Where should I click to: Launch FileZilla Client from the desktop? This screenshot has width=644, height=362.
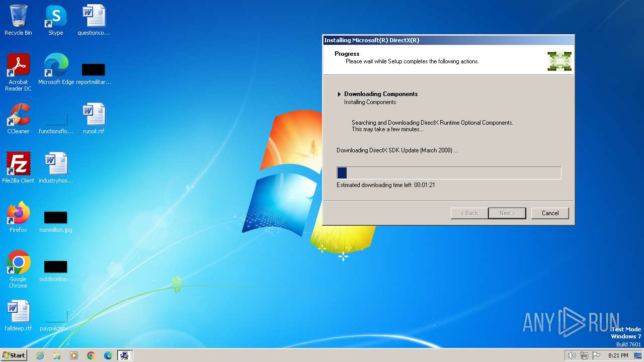pyautogui.click(x=18, y=168)
